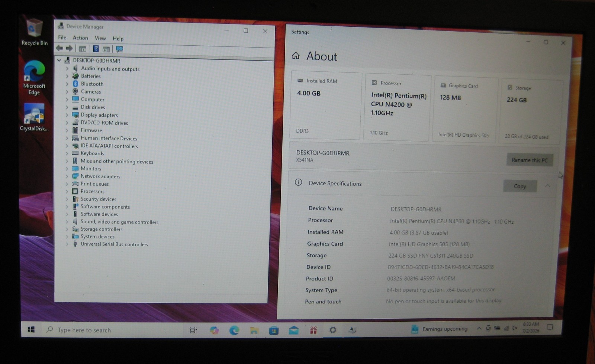
Task: Open the notification center icon
Action: pyautogui.click(x=550, y=327)
